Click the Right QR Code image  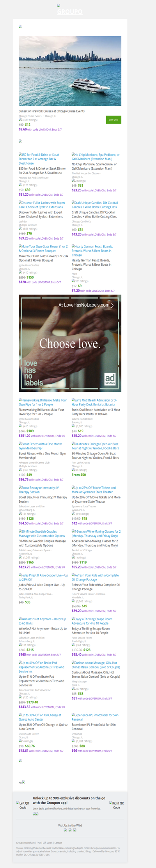(x=116, y=805)
